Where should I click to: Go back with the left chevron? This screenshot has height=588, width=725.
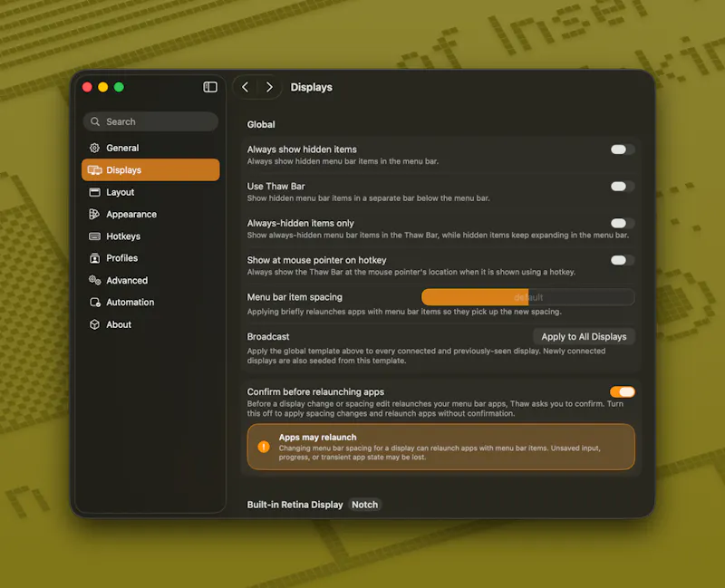[246, 87]
